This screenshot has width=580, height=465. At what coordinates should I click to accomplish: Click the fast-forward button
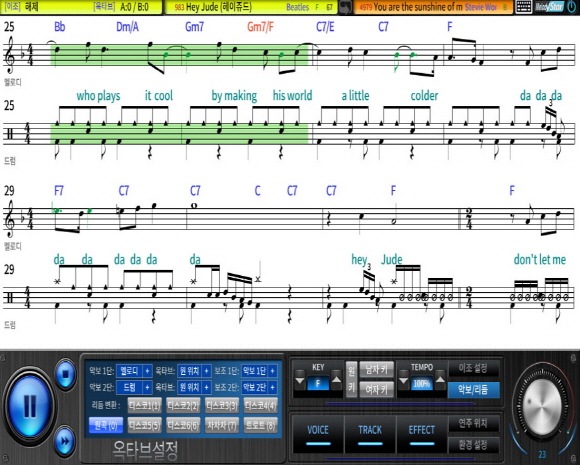65,441
